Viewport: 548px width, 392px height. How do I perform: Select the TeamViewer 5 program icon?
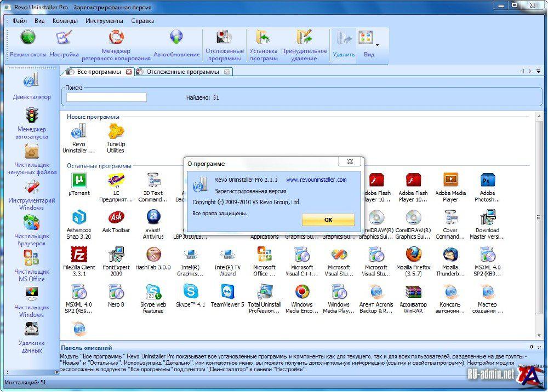227,291
